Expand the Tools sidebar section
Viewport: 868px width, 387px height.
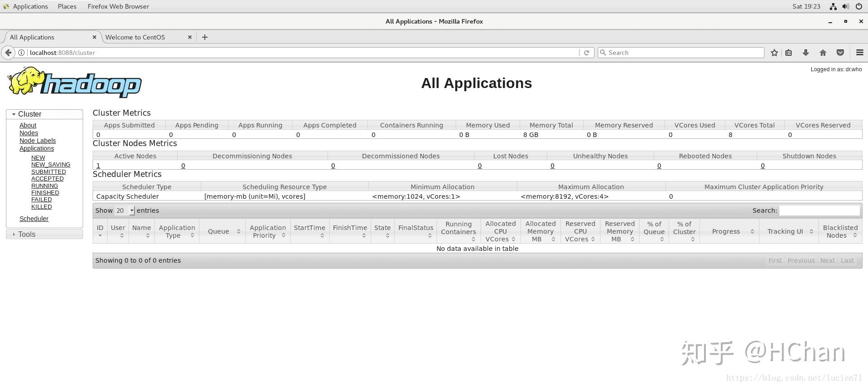[45, 234]
